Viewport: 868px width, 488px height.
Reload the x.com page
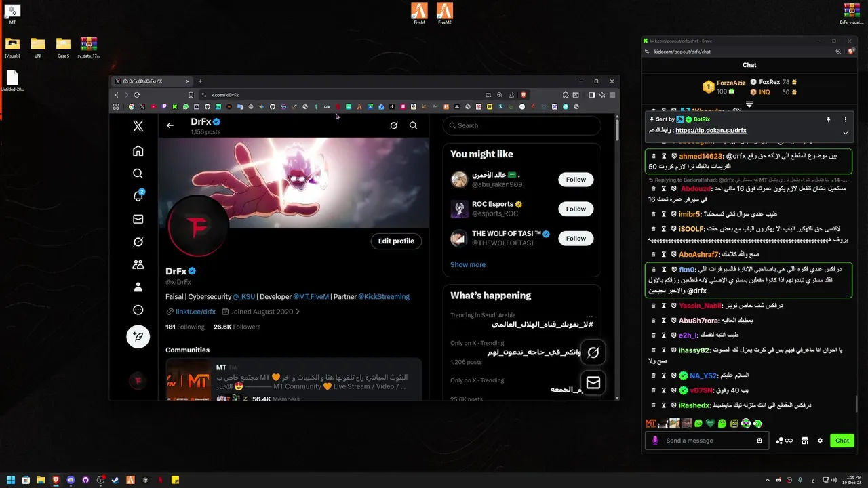point(137,95)
